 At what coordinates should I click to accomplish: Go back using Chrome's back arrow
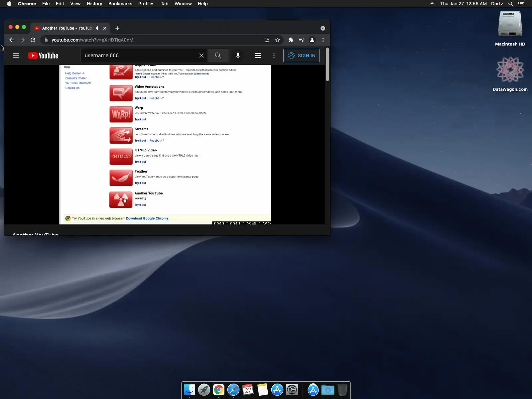tap(12, 40)
